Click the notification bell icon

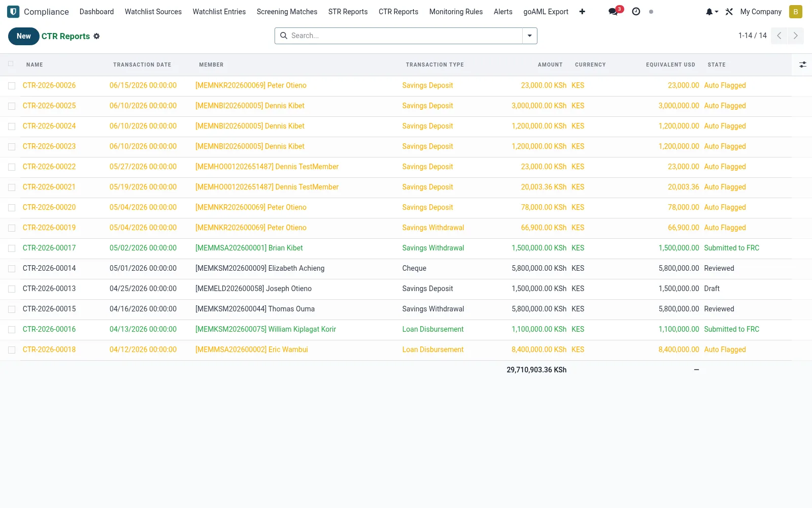(712, 12)
